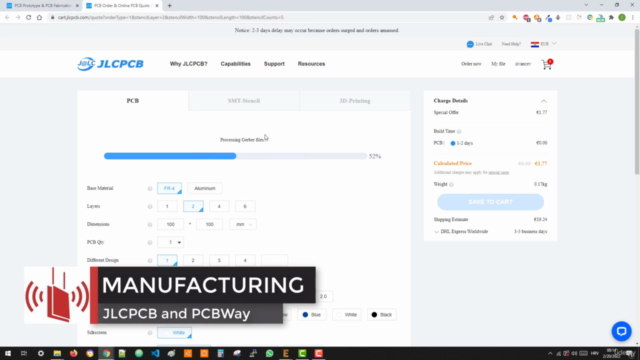Click the second dimension input field
Image resolution: width=640 pixels, height=360 pixels.
click(209, 224)
